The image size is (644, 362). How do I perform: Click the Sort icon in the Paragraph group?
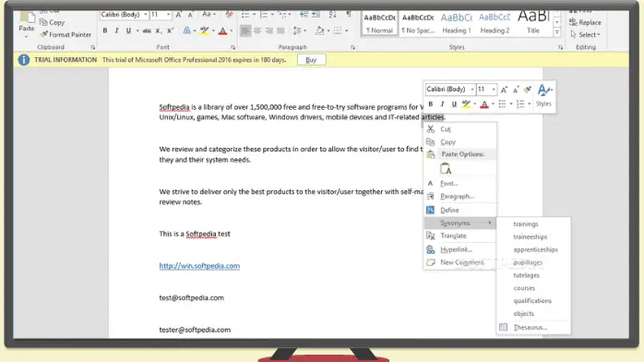pos(332,15)
